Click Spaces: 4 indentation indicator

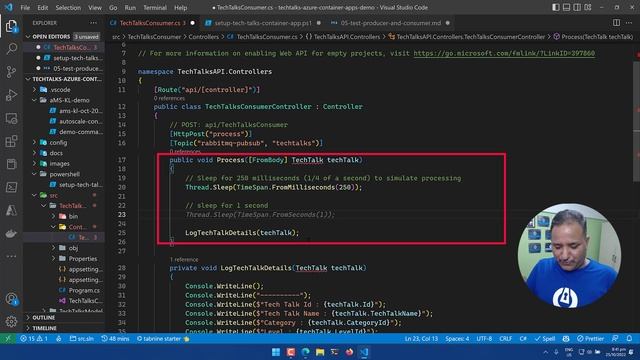(x=457, y=338)
